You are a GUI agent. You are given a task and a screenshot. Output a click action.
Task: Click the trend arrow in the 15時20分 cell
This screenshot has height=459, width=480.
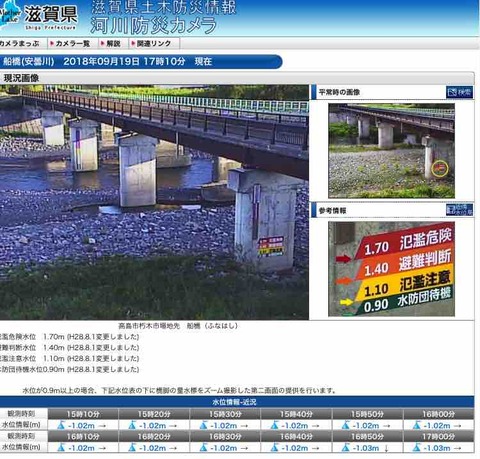(173, 426)
